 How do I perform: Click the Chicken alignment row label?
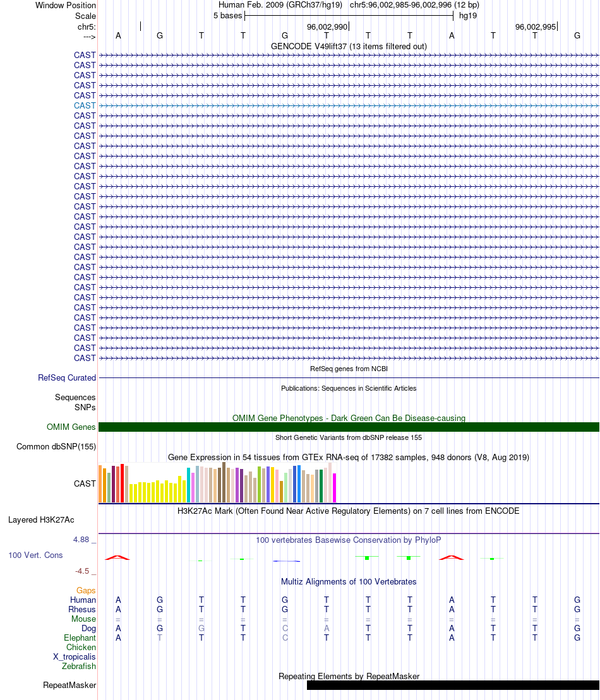(x=81, y=648)
